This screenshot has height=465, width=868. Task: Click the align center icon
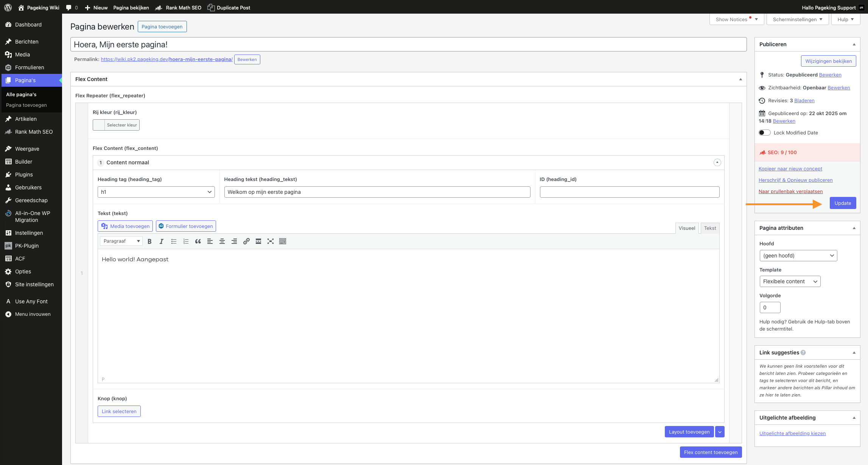(222, 241)
